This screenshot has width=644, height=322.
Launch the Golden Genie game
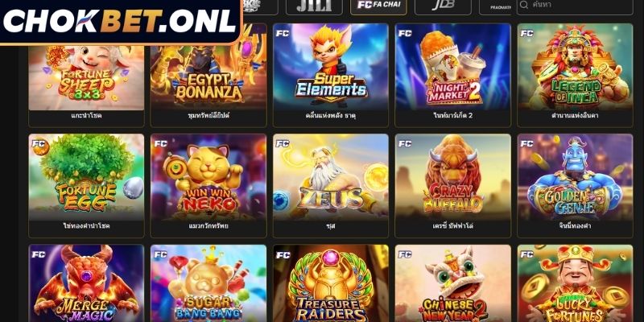coord(575,186)
